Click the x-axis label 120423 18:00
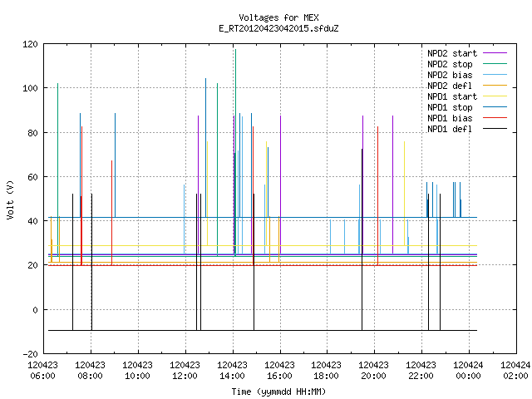 pyautogui.click(x=327, y=371)
